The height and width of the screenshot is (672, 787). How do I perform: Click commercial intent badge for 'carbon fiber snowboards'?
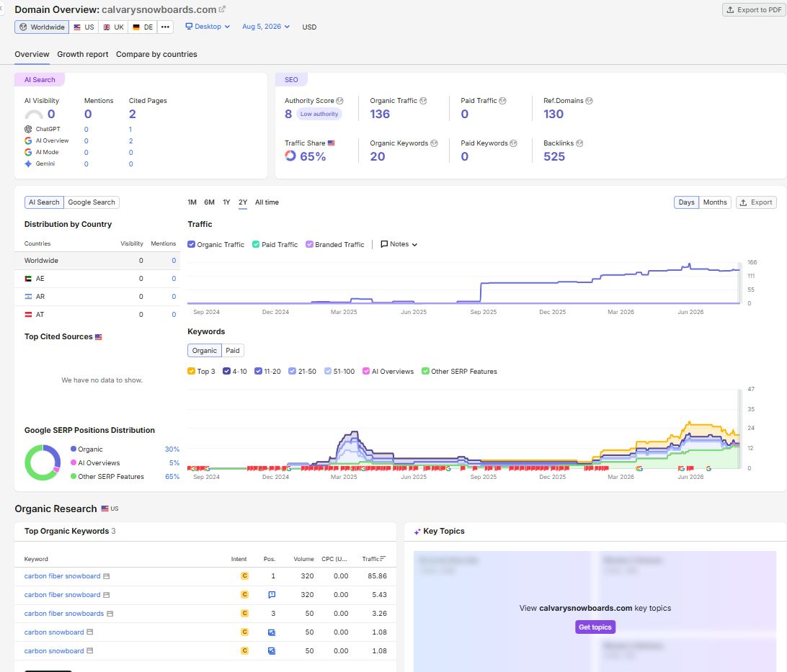click(245, 614)
